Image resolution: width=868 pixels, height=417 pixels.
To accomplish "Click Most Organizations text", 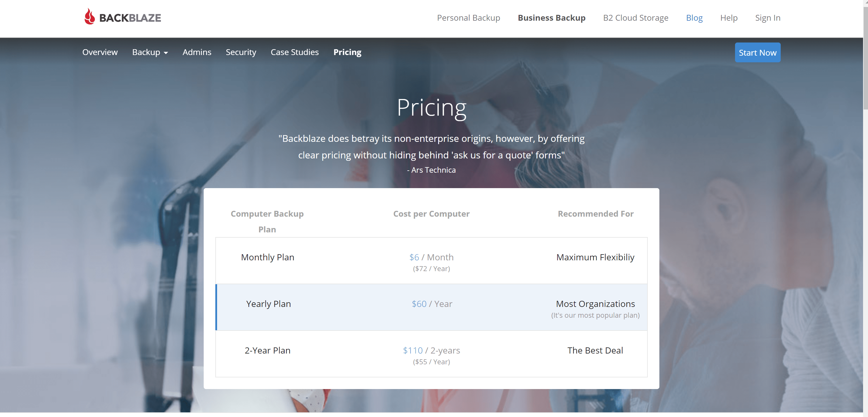I will click(595, 304).
